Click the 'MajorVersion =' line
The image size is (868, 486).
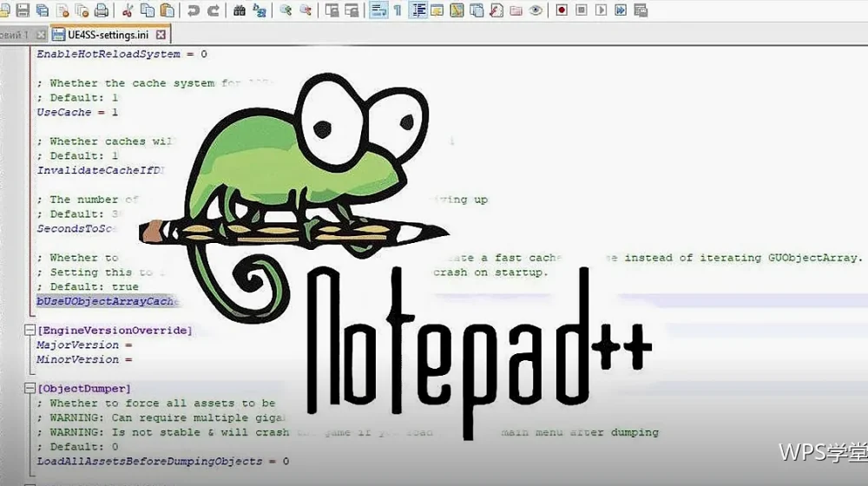tap(84, 345)
